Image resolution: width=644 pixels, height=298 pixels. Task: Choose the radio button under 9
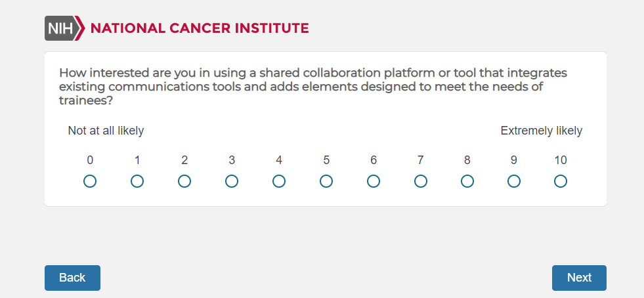514,181
